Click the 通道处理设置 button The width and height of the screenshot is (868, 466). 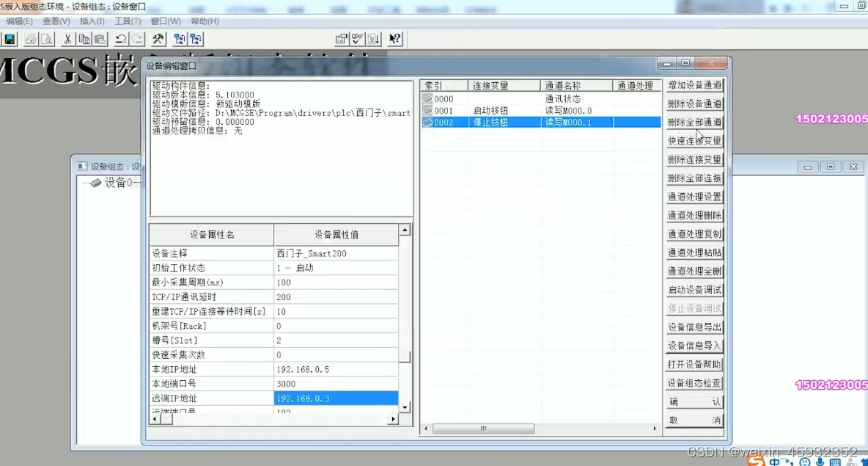pos(694,197)
